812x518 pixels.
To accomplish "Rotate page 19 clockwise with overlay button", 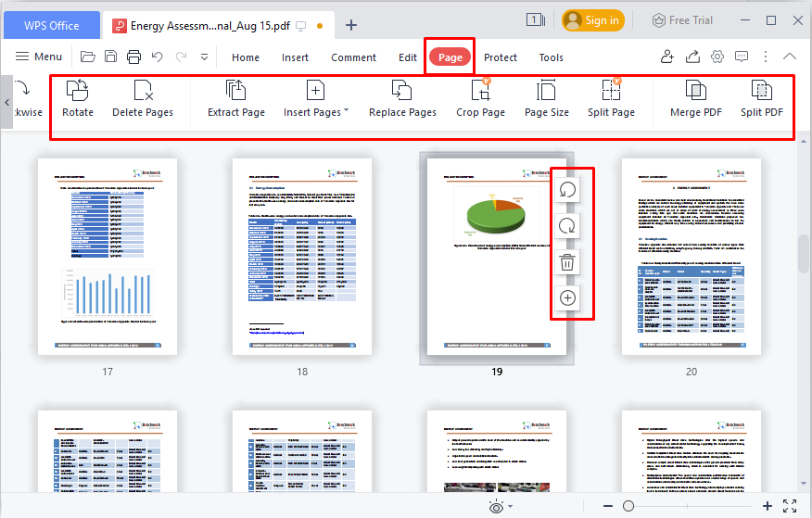I will pos(567,226).
